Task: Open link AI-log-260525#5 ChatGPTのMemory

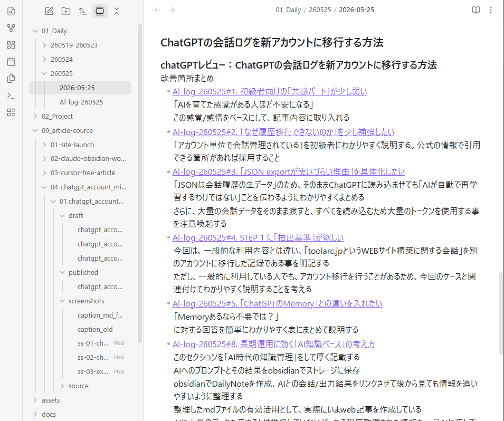Action: pyautogui.click(x=278, y=304)
